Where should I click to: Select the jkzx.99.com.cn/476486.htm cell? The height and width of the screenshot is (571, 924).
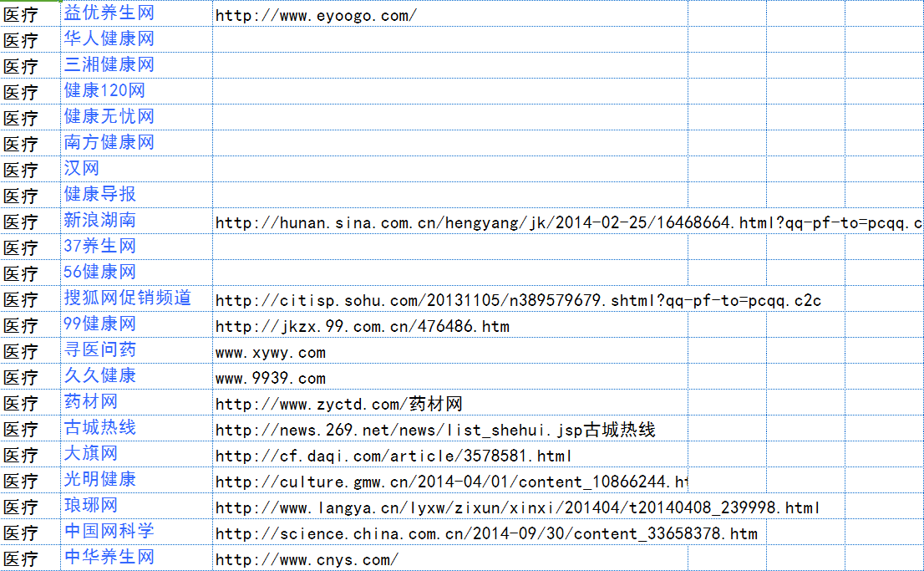[x=450, y=325]
